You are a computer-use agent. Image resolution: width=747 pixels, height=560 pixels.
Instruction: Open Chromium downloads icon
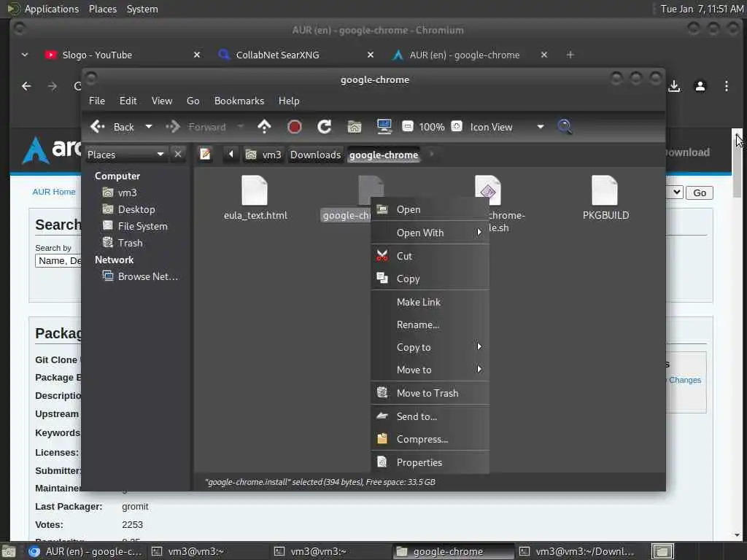(674, 86)
